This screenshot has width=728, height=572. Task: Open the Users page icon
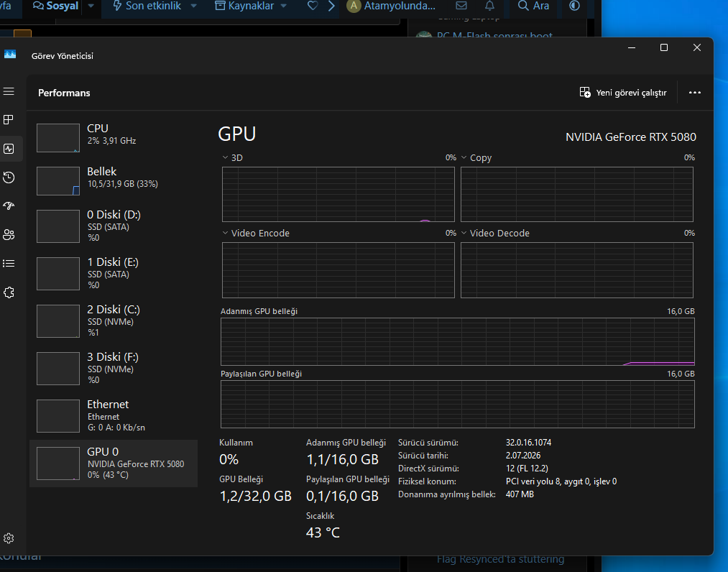[9, 235]
